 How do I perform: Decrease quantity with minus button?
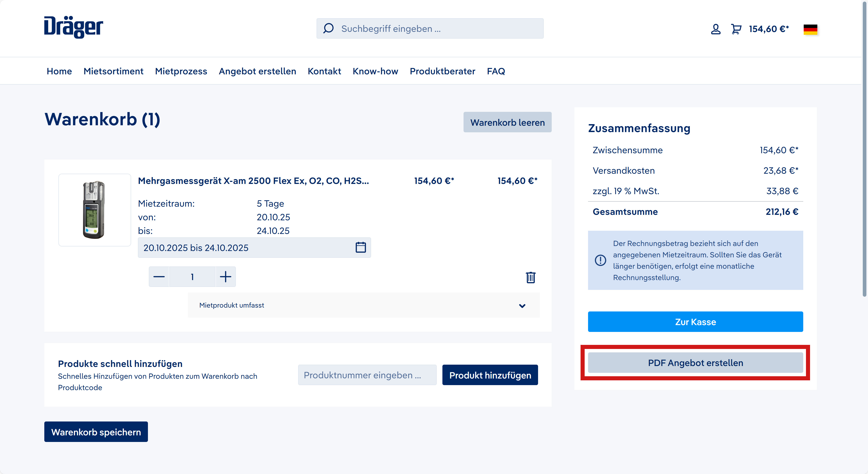coord(159,277)
